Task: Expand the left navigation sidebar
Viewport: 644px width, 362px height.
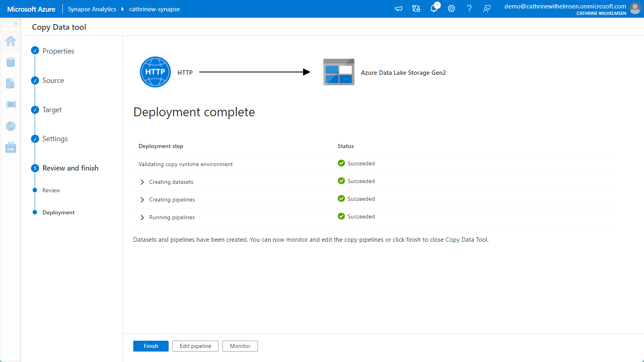Action: click(16, 24)
